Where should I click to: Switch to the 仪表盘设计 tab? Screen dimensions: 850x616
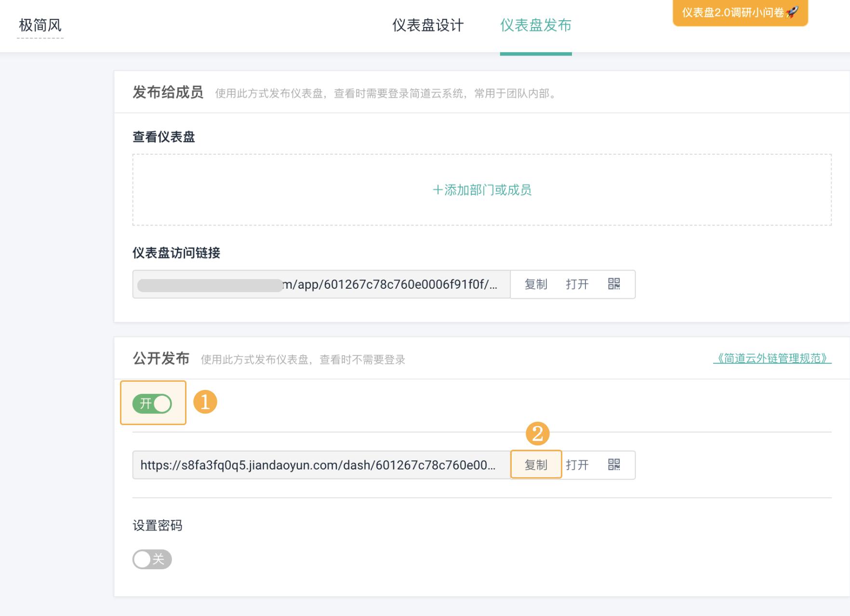pyautogui.click(x=427, y=26)
